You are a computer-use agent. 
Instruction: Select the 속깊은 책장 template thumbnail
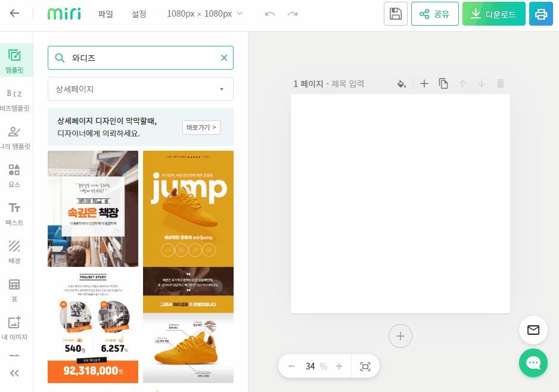(93, 209)
